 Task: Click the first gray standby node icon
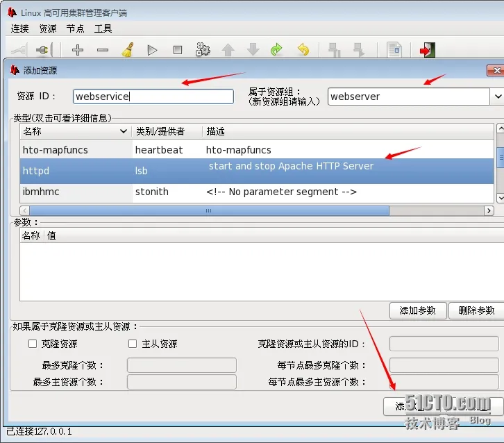pyautogui.click(x=335, y=50)
